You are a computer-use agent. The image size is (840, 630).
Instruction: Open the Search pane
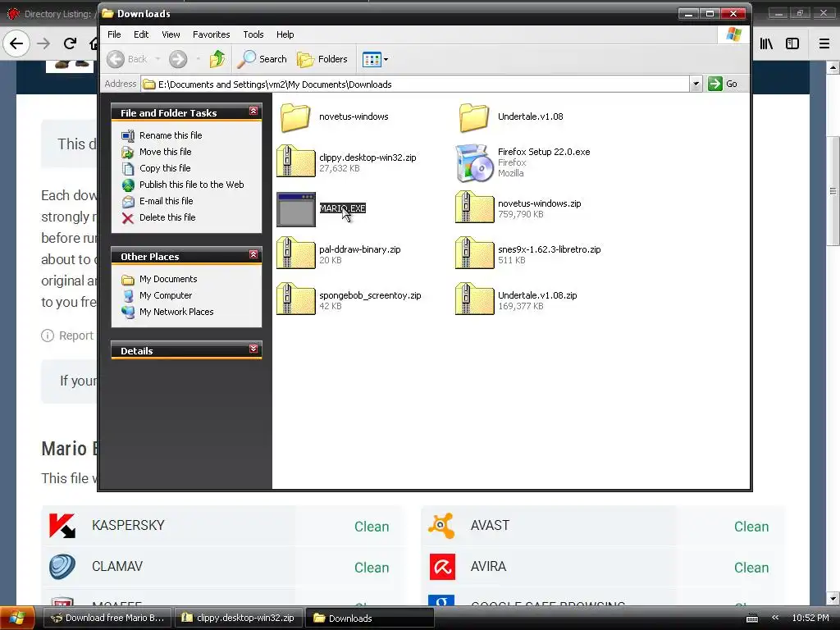coord(262,59)
